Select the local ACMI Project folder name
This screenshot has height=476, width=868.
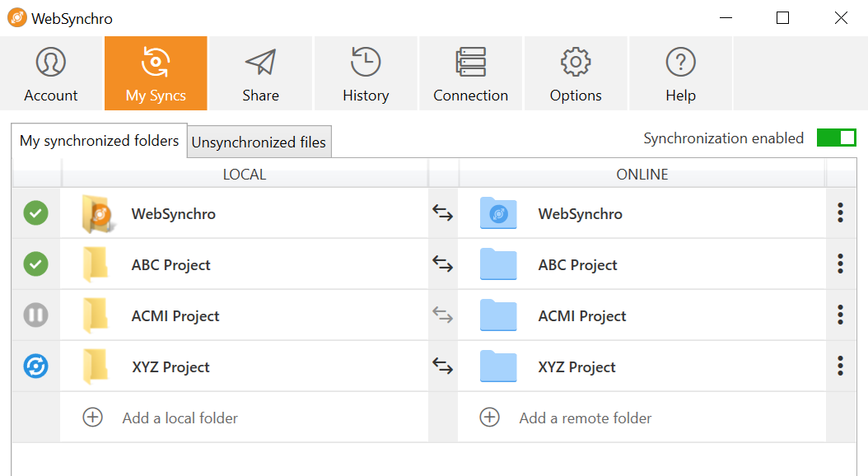(x=175, y=316)
